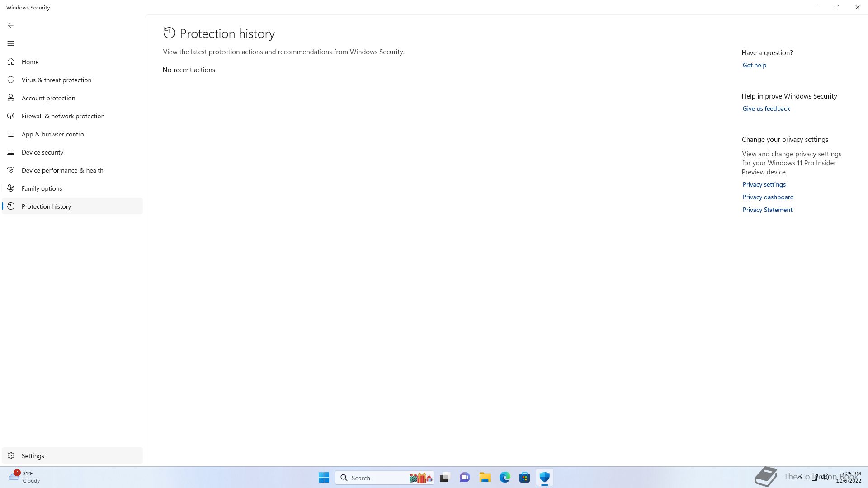Launch Microsoft Edge from taskbar
The image size is (868, 488).
point(505,478)
